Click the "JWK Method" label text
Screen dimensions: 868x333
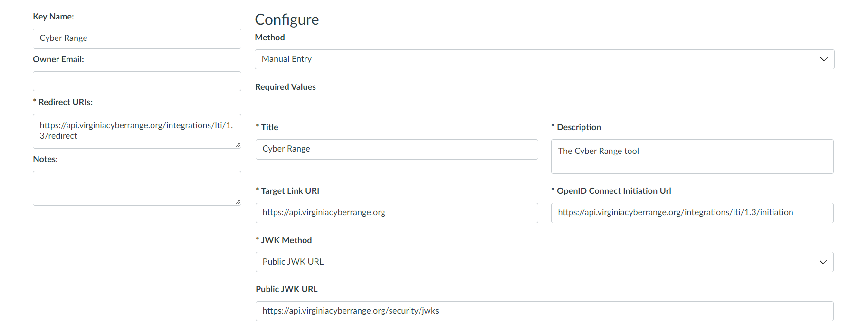286,240
